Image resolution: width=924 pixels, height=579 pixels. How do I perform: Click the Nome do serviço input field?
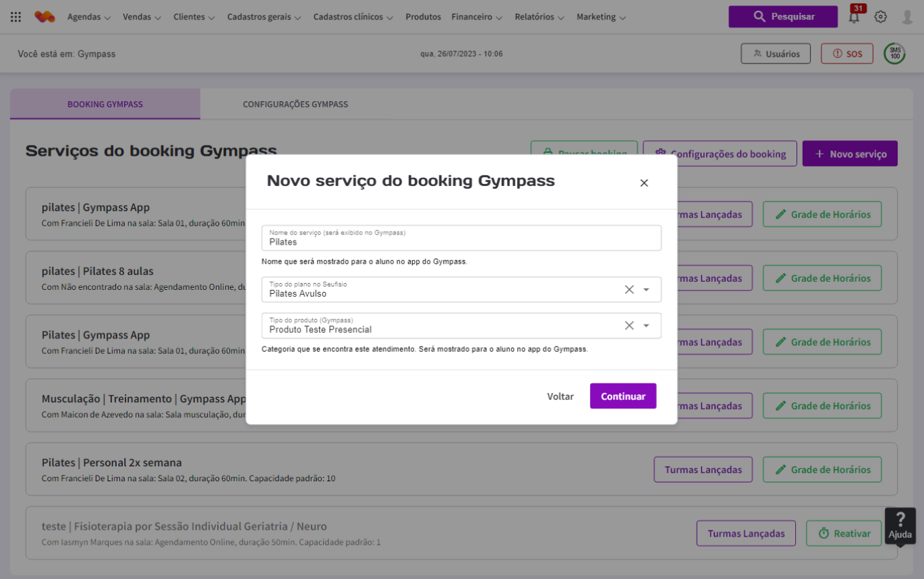coord(461,238)
